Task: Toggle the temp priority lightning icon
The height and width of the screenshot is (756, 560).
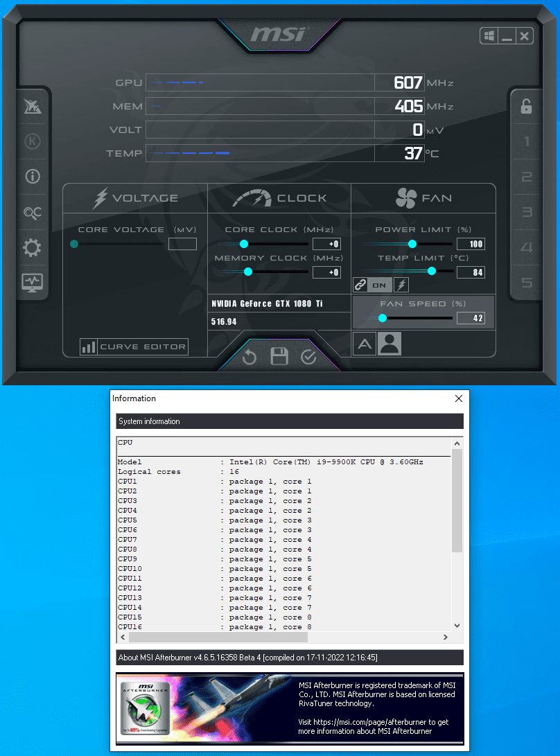Action: pos(401,285)
